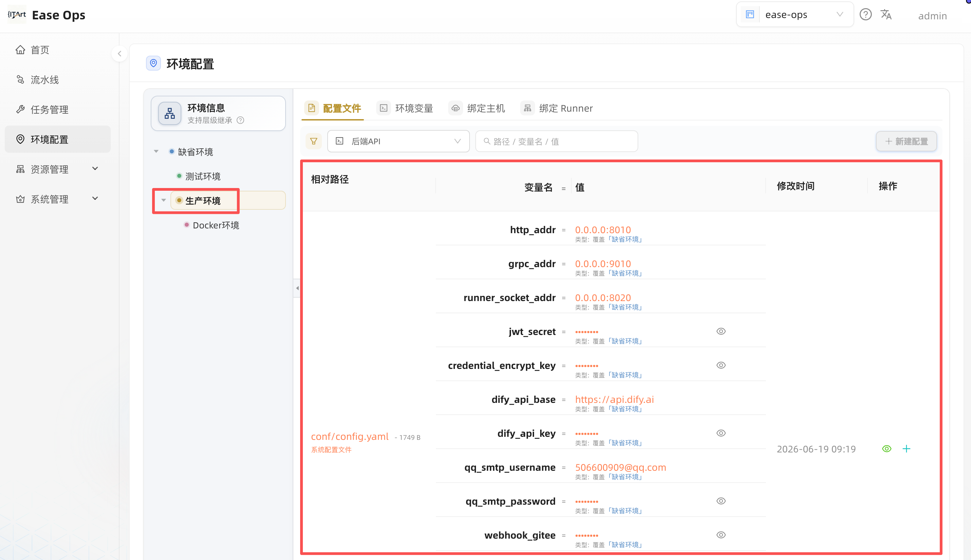Open the 后端API dropdown selector
The height and width of the screenshot is (560, 971).
(x=398, y=141)
